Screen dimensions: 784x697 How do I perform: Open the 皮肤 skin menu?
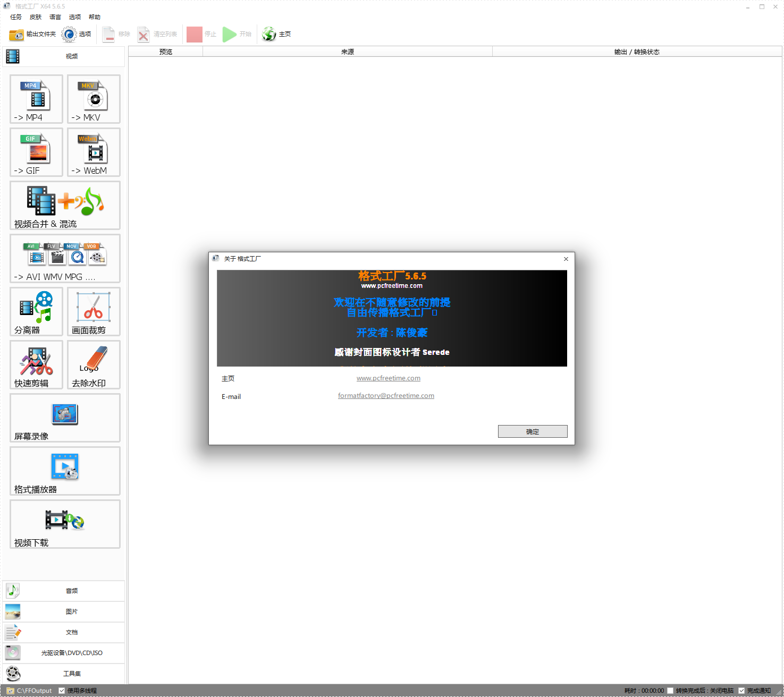tap(36, 17)
